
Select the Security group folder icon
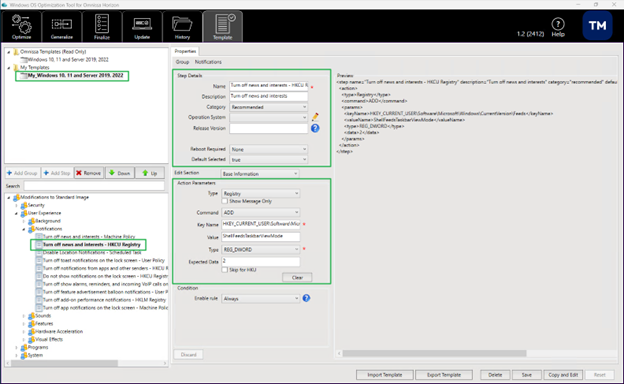pos(24,205)
